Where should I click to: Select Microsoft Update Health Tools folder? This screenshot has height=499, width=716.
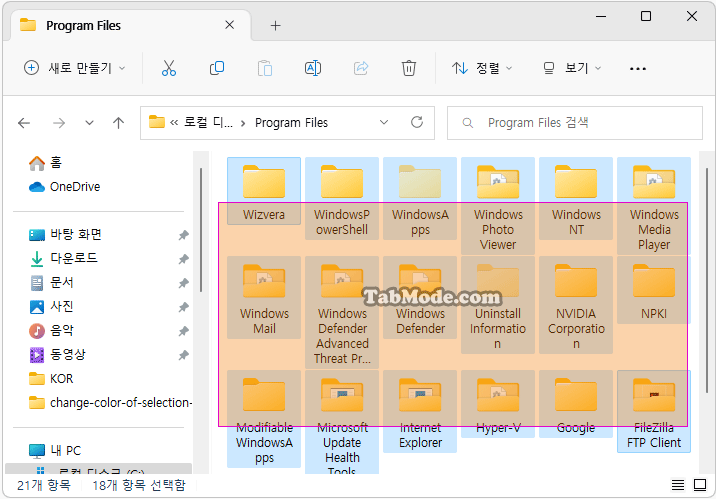click(x=342, y=422)
